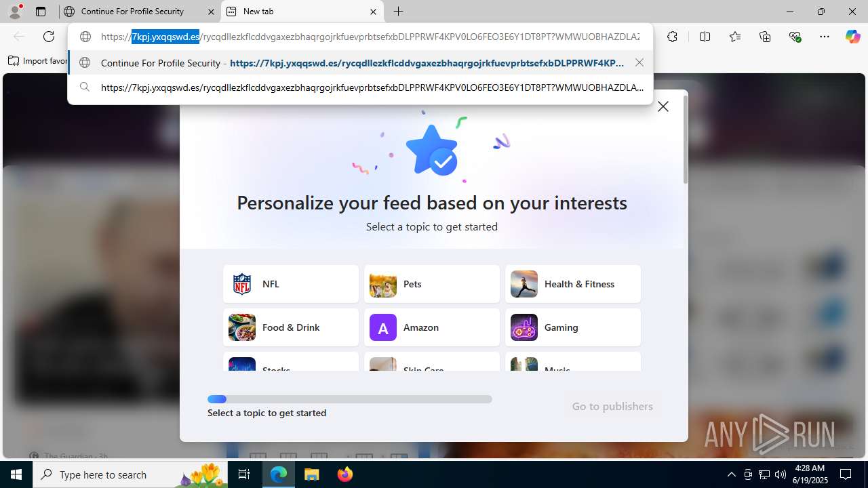Select the Health & Fitness topic
The image size is (868, 488).
(573, 284)
